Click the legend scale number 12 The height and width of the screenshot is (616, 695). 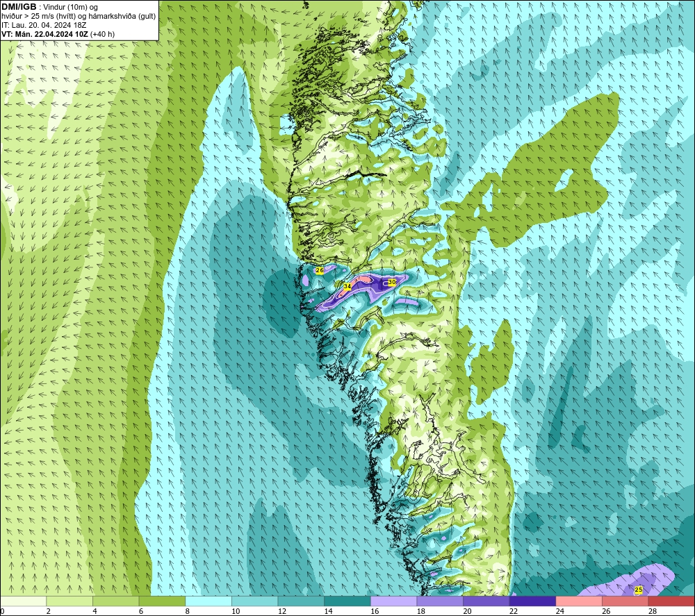point(282,611)
